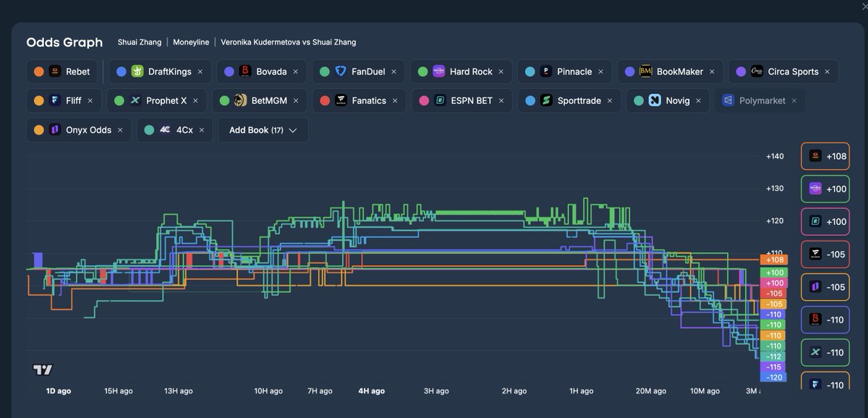Click the "Odds Graph" title
Image resolution: width=868 pixels, height=418 pixels.
click(64, 43)
